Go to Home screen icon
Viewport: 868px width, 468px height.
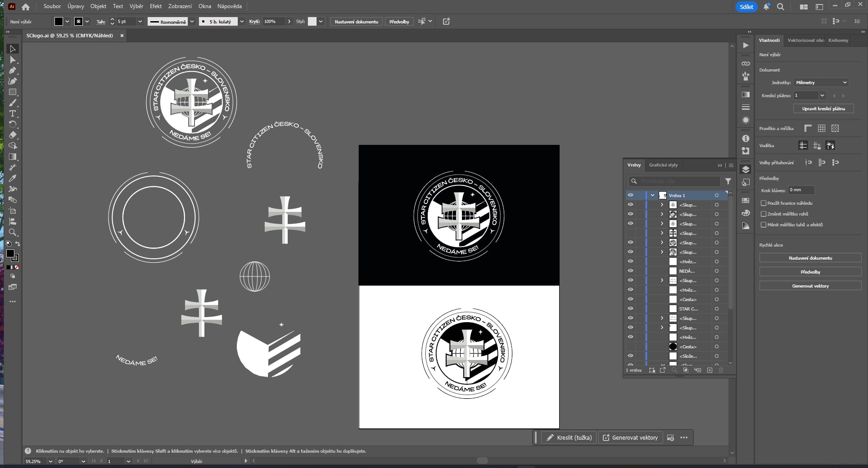click(x=26, y=7)
